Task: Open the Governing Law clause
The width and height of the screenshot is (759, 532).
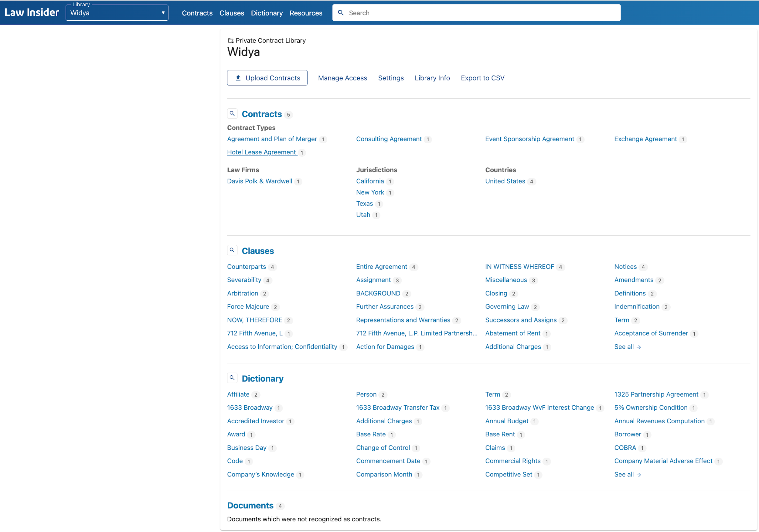Action: click(x=507, y=307)
